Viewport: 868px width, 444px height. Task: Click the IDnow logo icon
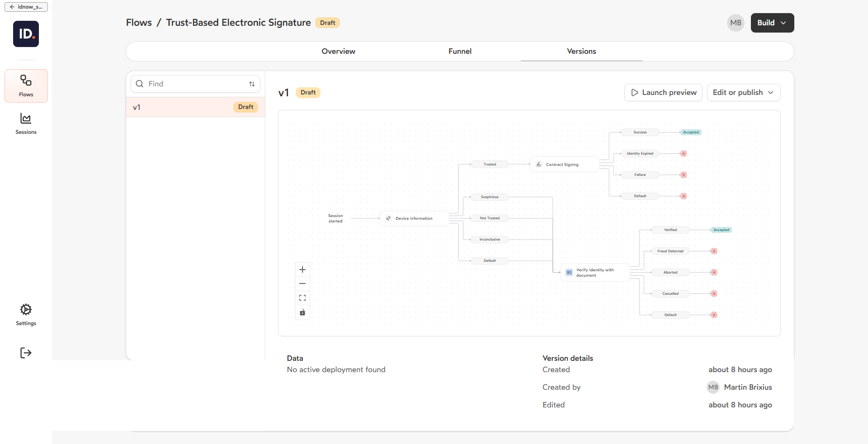[26, 34]
